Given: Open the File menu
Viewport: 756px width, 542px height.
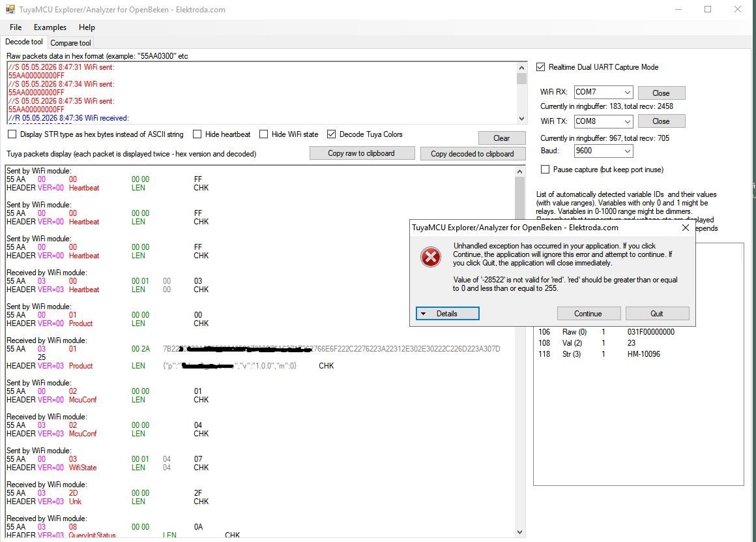Looking at the screenshot, I should 16,27.
